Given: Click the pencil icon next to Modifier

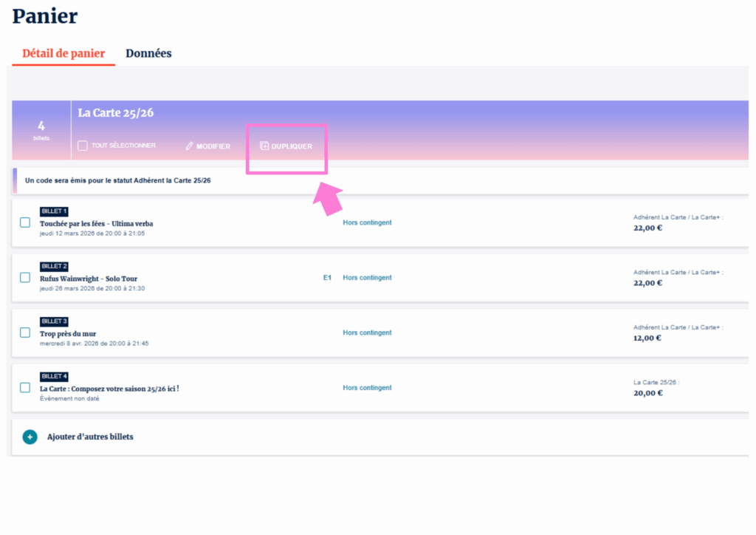Looking at the screenshot, I should (x=189, y=146).
